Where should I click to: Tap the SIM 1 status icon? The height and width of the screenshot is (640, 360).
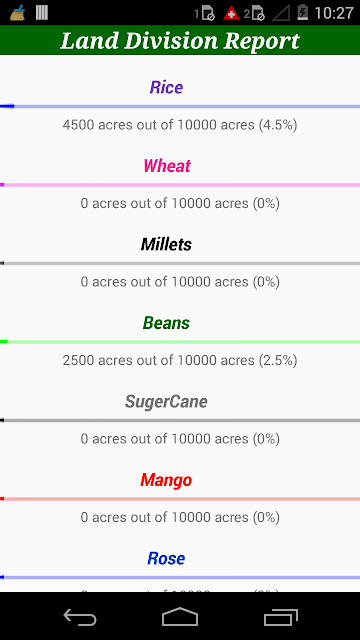pos(204,13)
